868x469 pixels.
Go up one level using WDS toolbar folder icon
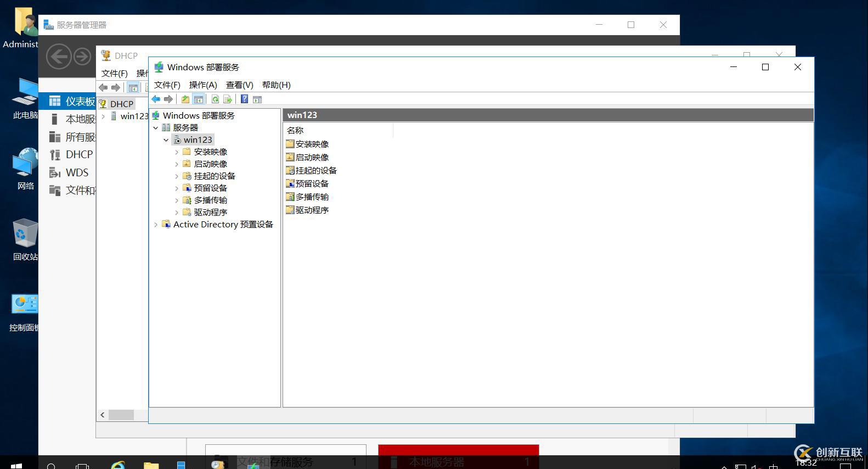185,99
